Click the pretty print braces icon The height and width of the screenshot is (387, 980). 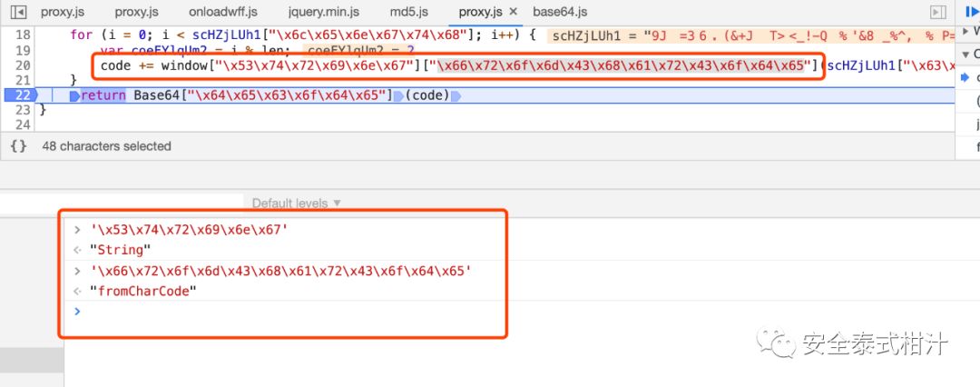tap(18, 146)
